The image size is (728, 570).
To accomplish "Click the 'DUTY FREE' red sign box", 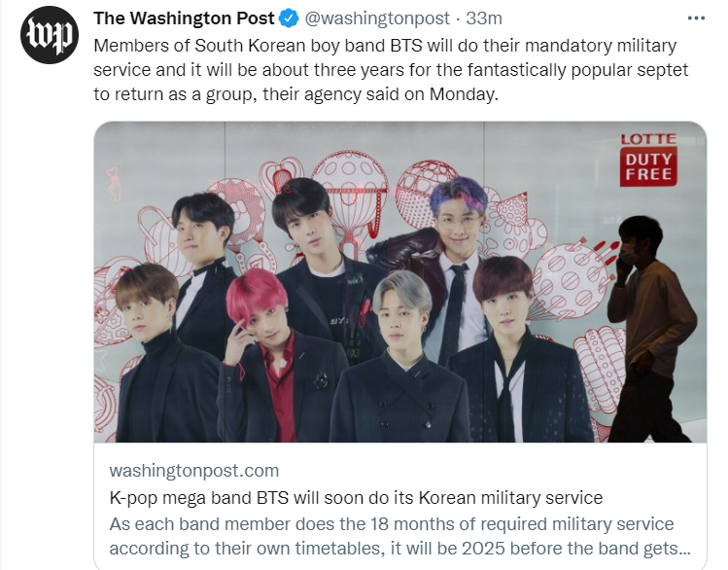I will click(x=648, y=166).
